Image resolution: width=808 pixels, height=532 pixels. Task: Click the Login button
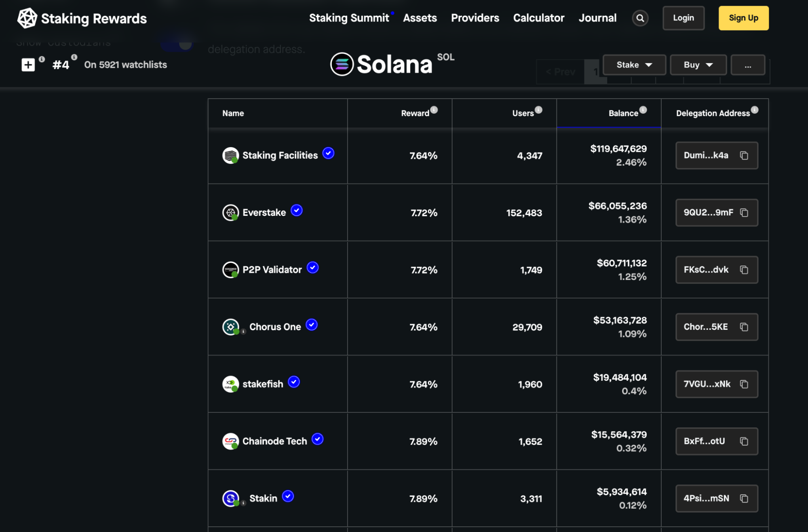(x=683, y=18)
